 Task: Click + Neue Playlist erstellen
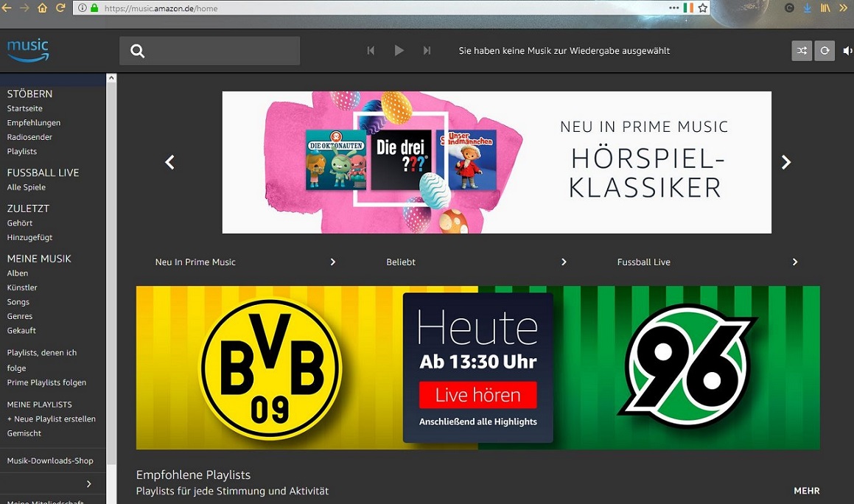point(51,419)
